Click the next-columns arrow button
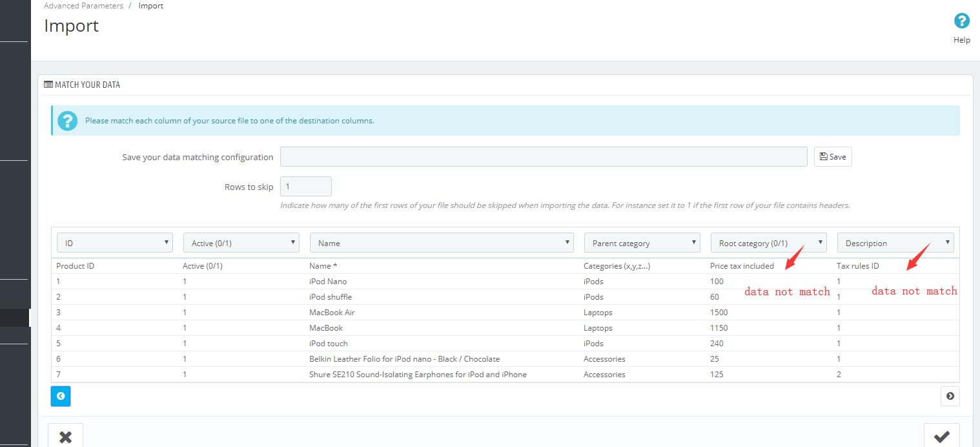 (950, 396)
